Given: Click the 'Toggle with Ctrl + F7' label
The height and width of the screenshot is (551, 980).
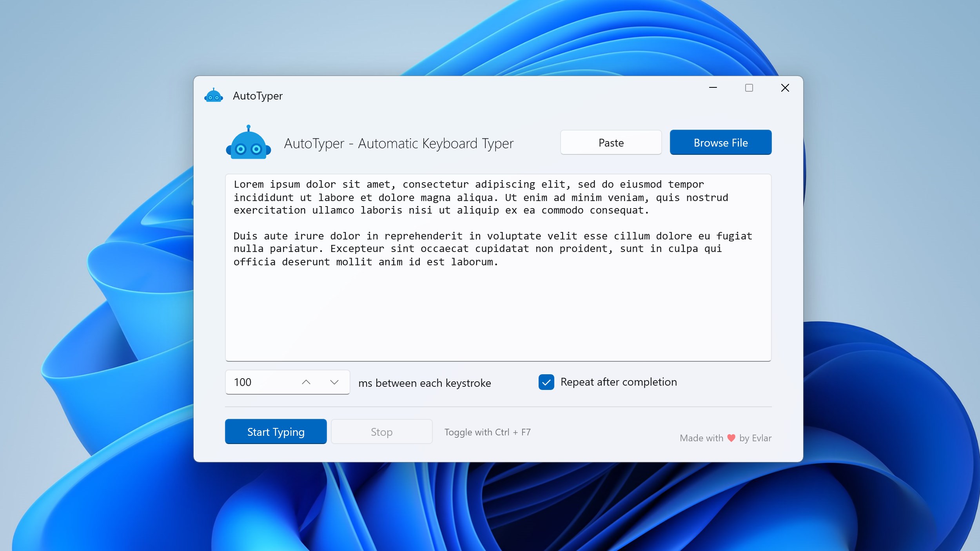Looking at the screenshot, I should coord(488,432).
